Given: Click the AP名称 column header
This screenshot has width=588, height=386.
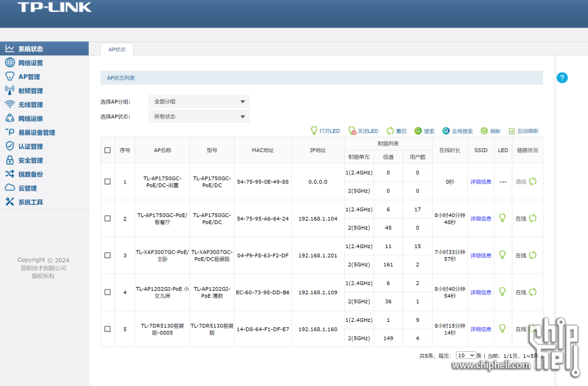Looking at the screenshot, I should [163, 150].
